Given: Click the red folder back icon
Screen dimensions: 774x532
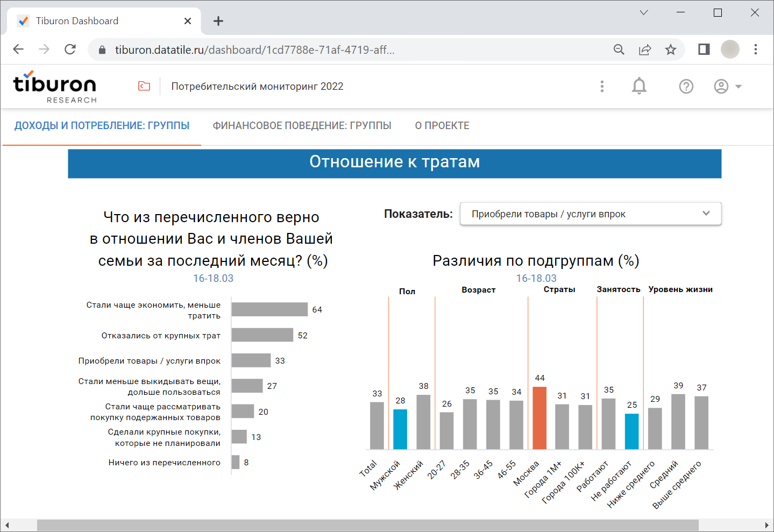Looking at the screenshot, I should tap(144, 86).
